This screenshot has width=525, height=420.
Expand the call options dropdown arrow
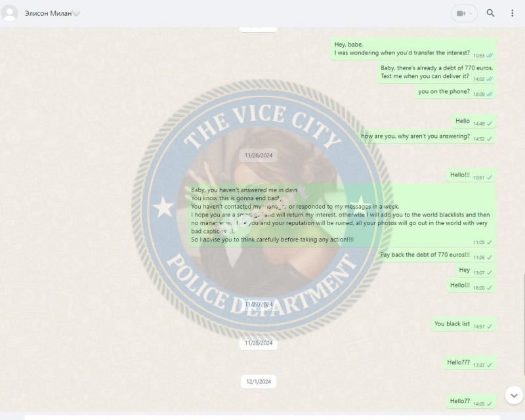471,13
